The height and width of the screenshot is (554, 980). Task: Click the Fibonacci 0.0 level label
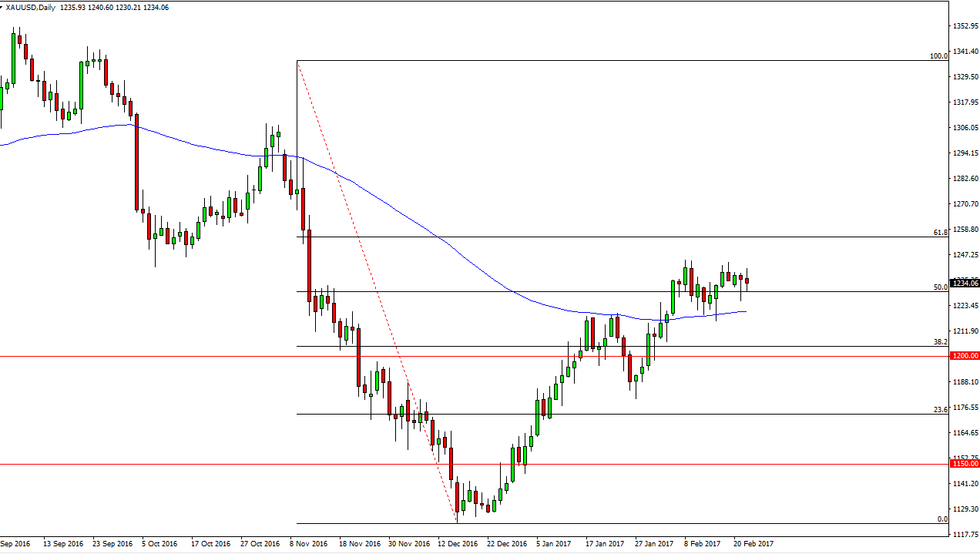tap(941, 519)
